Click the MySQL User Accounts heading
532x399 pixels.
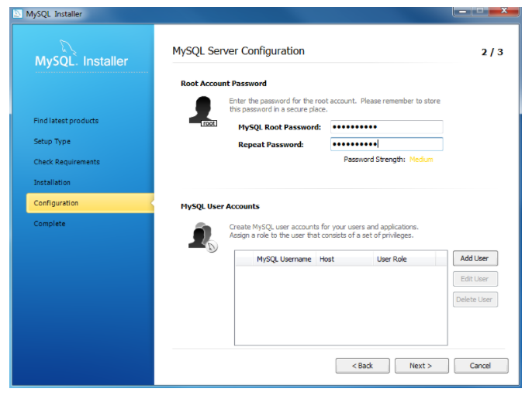[x=220, y=206]
